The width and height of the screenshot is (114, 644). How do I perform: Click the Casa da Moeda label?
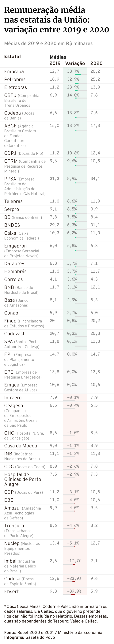[x=21, y=446]
